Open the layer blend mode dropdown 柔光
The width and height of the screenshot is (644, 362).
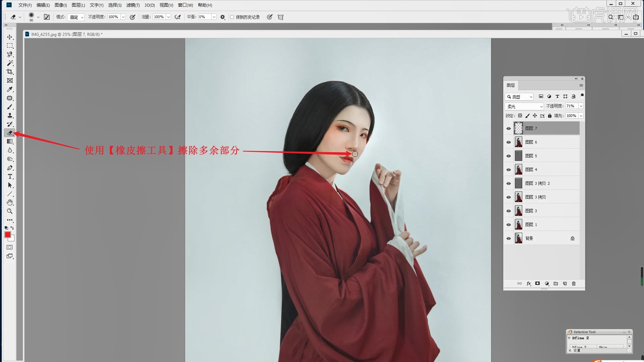pos(524,106)
